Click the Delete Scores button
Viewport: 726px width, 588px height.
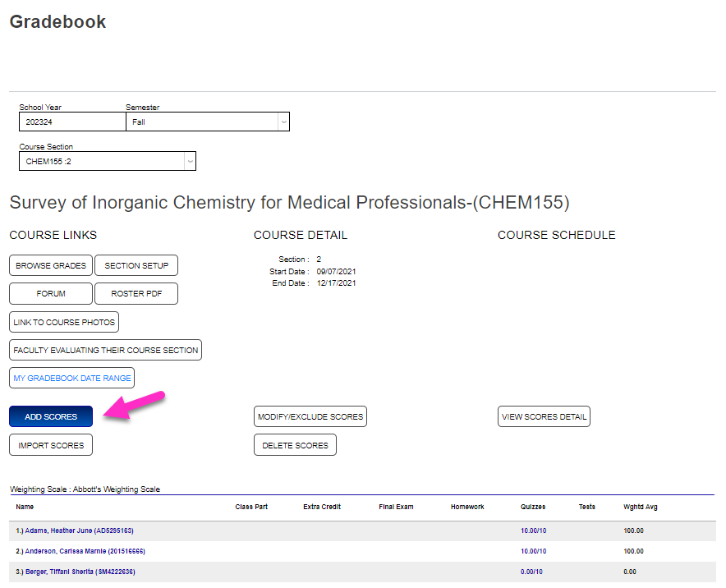click(x=295, y=444)
